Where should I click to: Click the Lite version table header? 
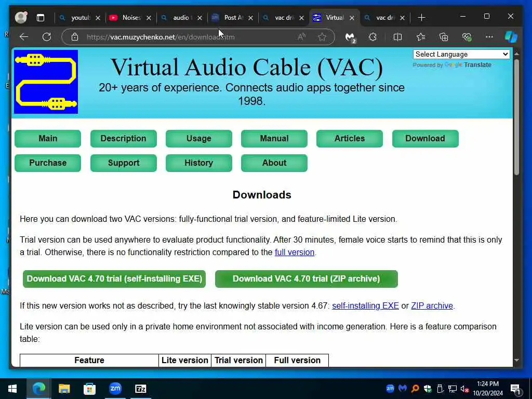pos(184,361)
